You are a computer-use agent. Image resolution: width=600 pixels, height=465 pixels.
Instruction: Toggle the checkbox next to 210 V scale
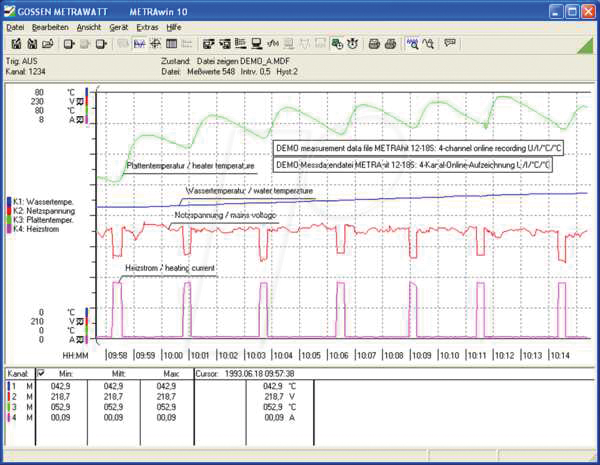pyautogui.click(x=81, y=321)
